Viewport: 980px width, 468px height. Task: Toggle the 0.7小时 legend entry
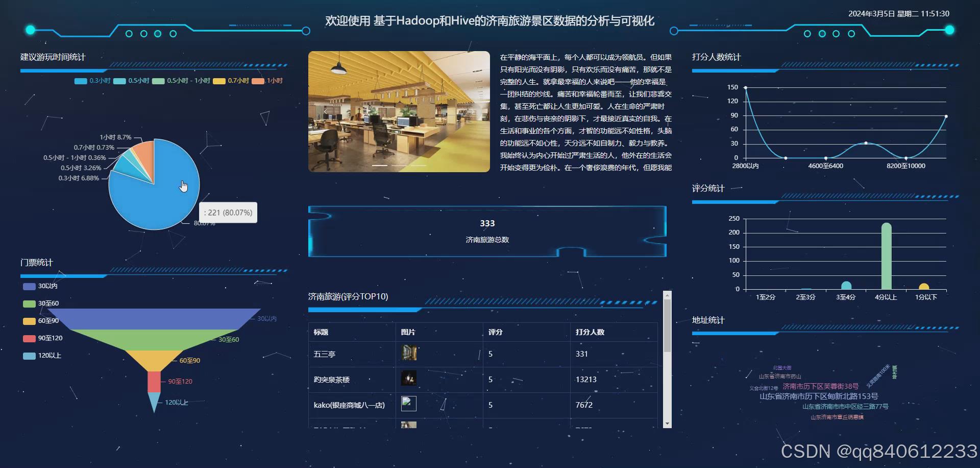point(231,81)
